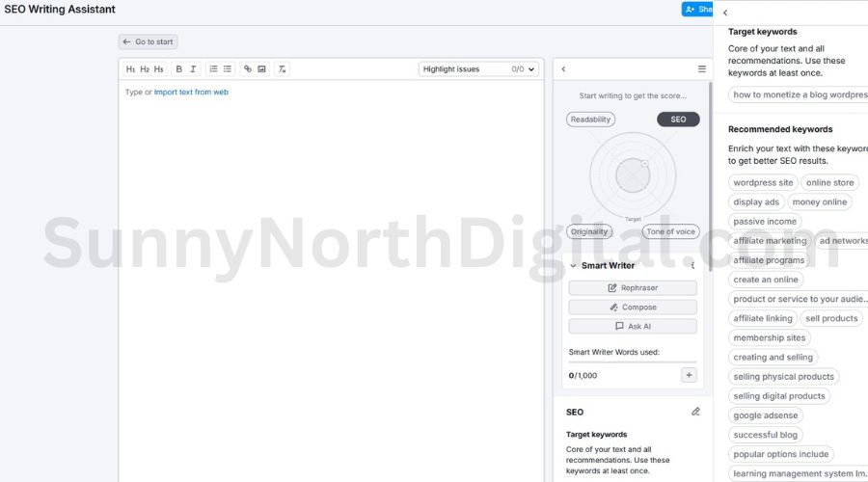Clear text formatting
This screenshot has width=868, height=482.
pyautogui.click(x=282, y=69)
